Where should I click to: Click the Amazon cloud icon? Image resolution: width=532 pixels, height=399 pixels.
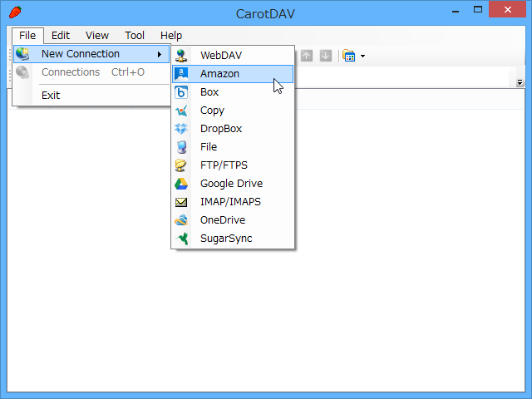181,74
